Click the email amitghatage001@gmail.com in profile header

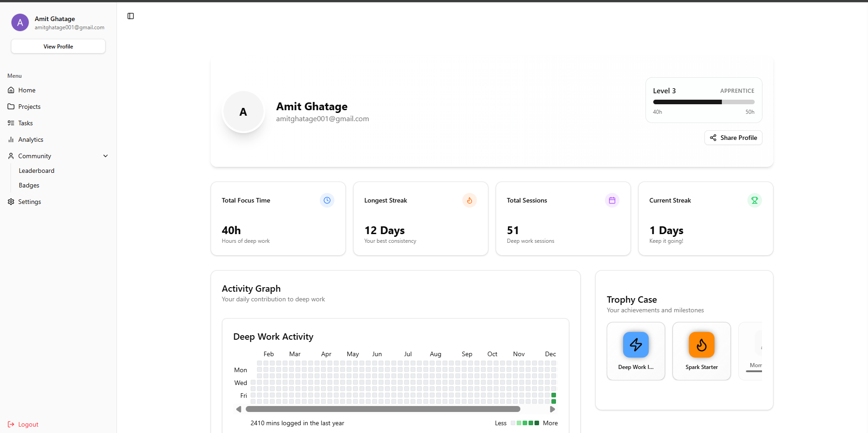point(323,119)
